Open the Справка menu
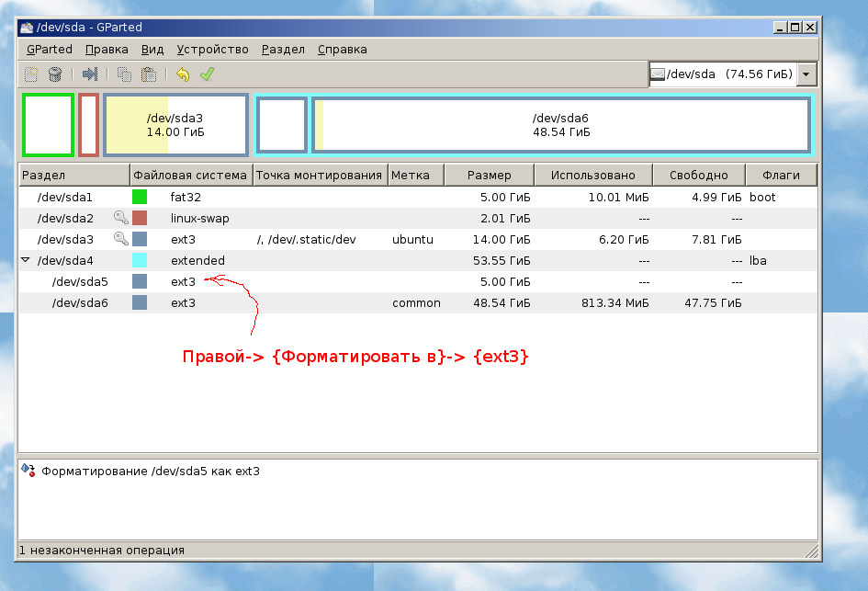The height and width of the screenshot is (591, 868). [342, 50]
